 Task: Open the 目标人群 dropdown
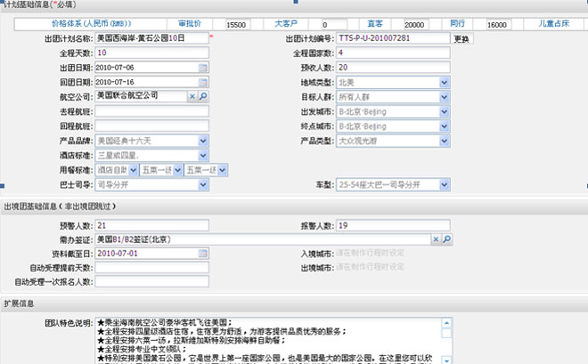444,96
